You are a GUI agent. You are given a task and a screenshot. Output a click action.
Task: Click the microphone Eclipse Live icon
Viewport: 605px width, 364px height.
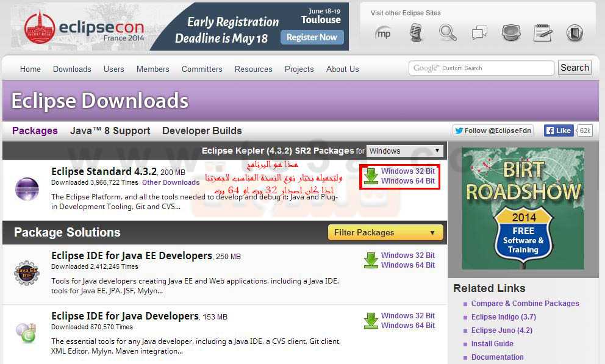click(x=415, y=33)
